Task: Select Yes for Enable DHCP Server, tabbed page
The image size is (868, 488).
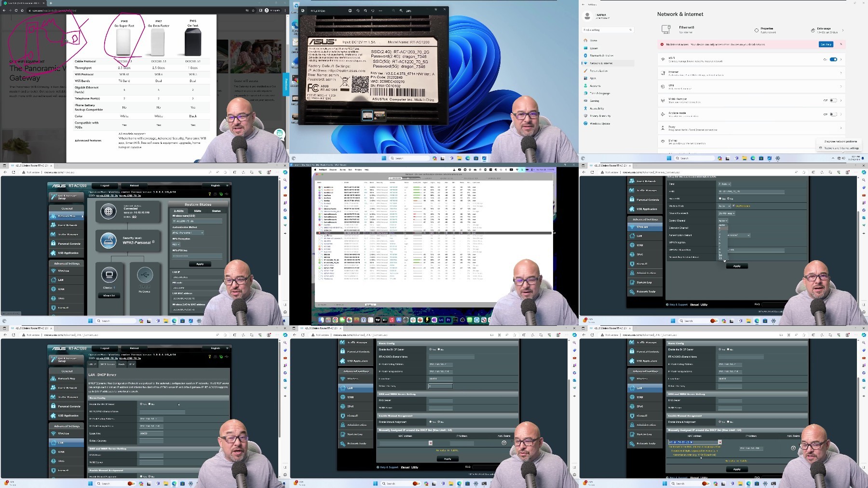Action: click(x=141, y=404)
